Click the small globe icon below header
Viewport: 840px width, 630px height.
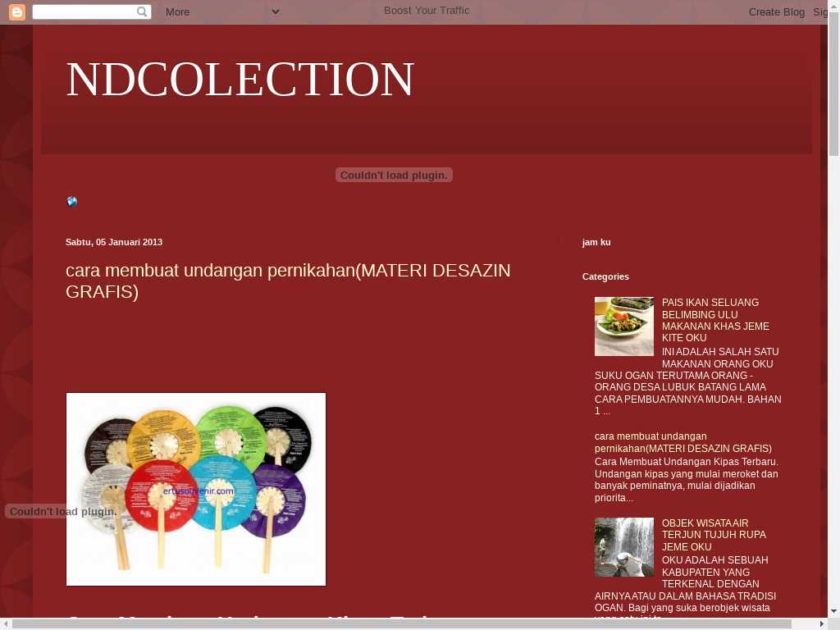tap(72, 202)
